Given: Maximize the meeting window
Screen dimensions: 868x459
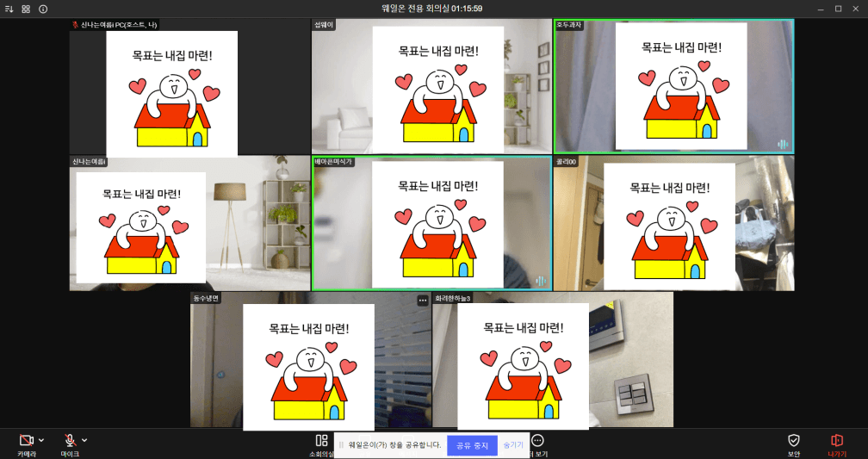Looking at the screenshot, I should click(838, 9).
